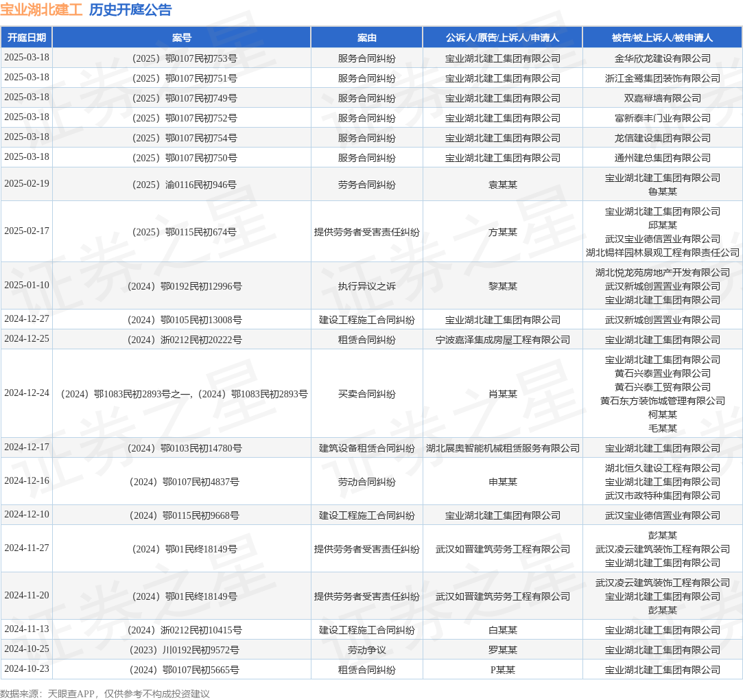Click the cause 劳动争议
Screen dimensions: 743x700
point(367,650)
